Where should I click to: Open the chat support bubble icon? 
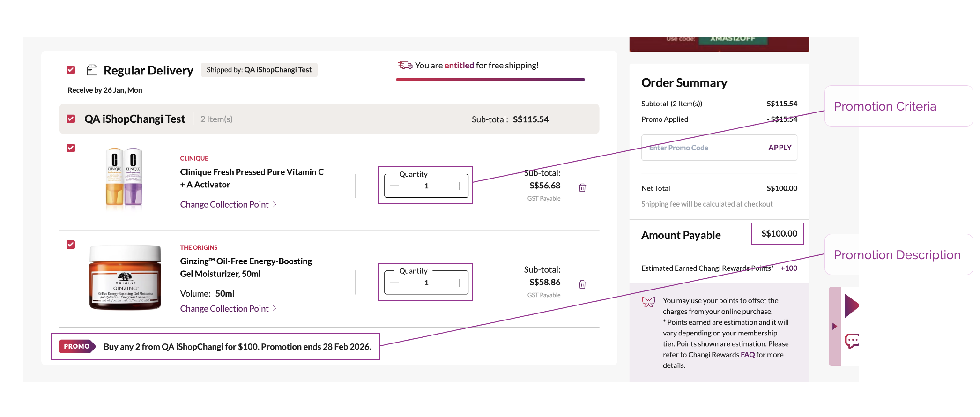(x=852, y=341)
